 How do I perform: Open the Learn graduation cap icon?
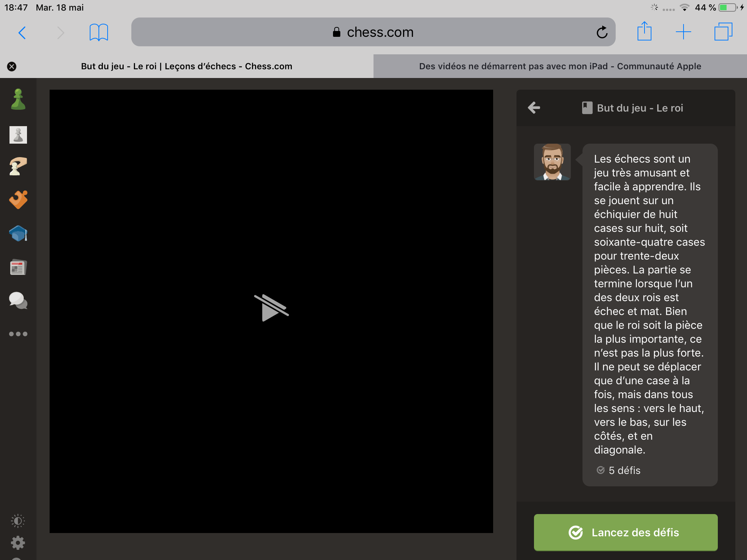[18, 233]
